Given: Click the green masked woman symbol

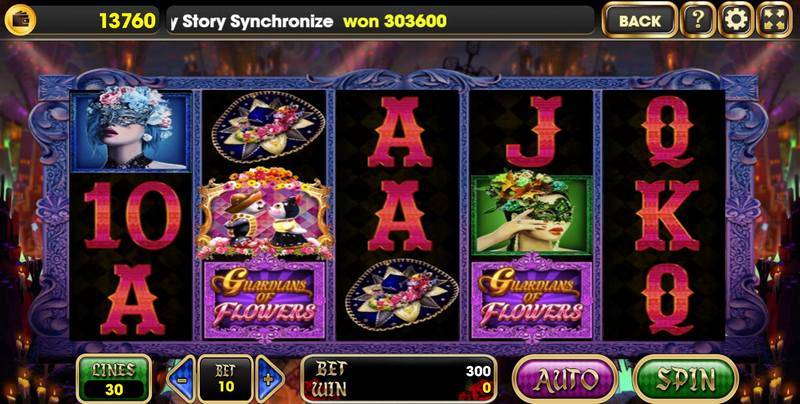Looking at the screenshot, I should (x=532, y=215).
